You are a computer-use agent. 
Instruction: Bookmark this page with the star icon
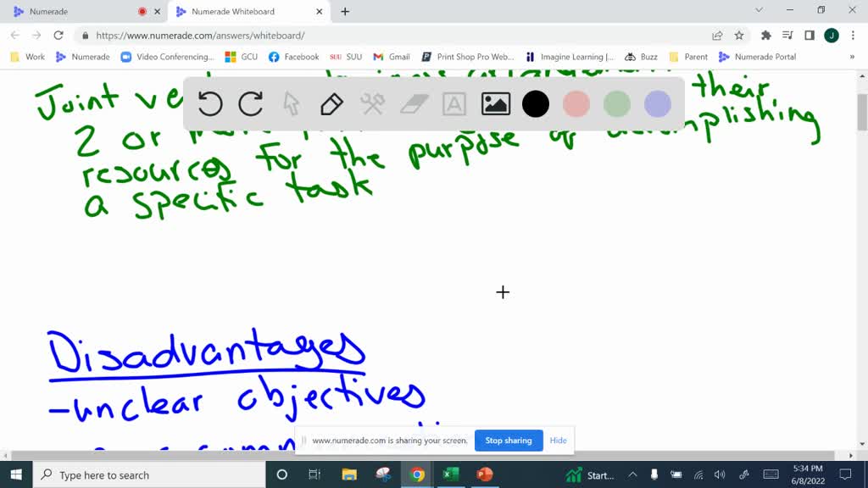pyautogui.click(x=739, y=36)
